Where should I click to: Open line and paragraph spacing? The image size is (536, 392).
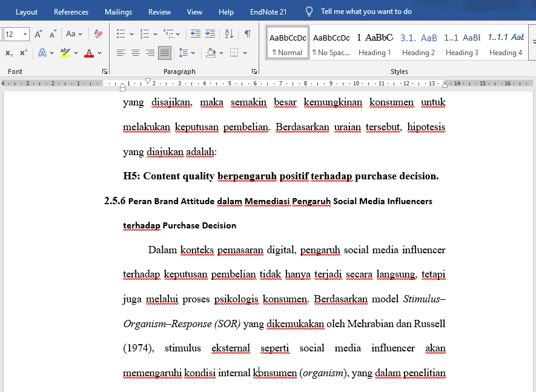[184, 53]
